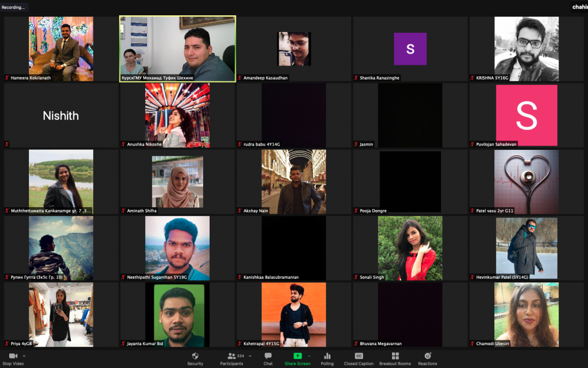Select Nishith's video tile
588x368 pixels.
61,116
